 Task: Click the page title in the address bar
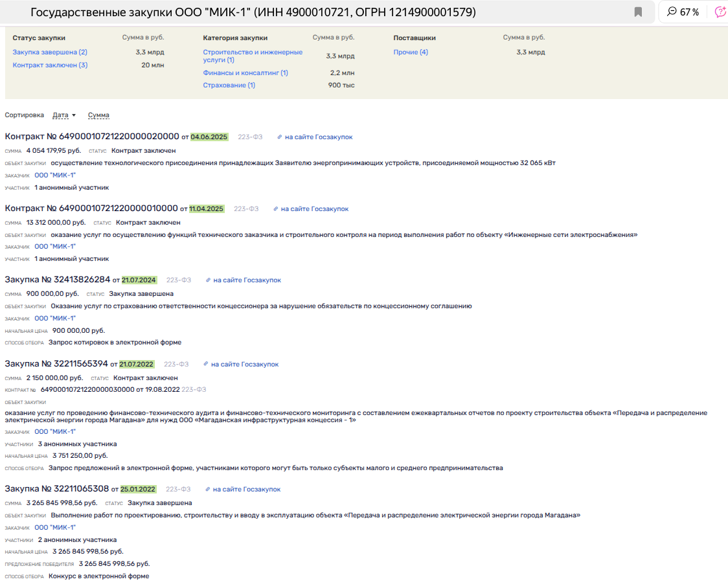point(253,12)
